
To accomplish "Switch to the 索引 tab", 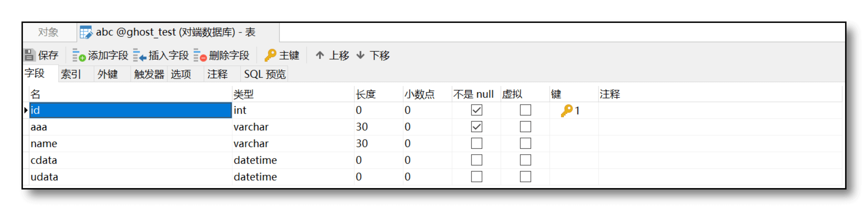I will tap(71, 74).
